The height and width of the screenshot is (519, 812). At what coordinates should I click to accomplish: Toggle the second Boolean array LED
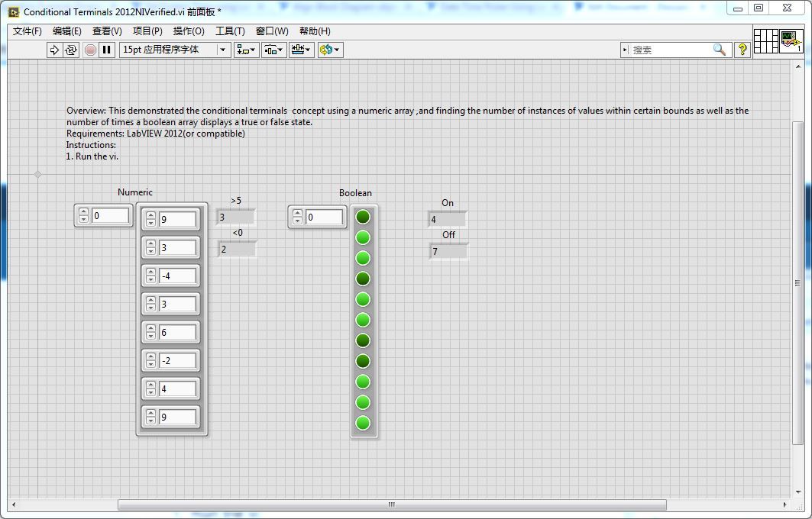tap(363, 237)
